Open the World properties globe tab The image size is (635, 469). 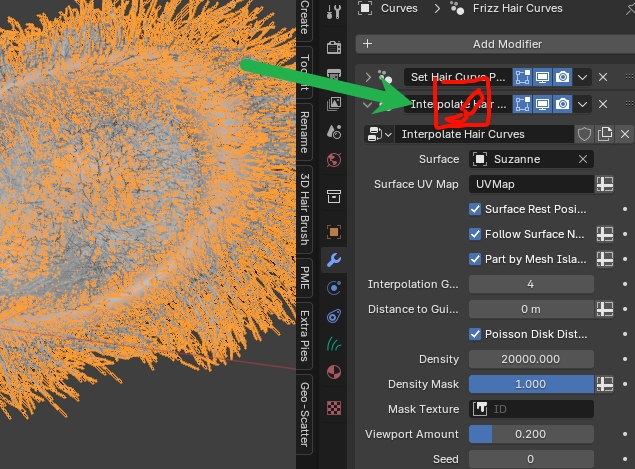[x=334, y=160]
